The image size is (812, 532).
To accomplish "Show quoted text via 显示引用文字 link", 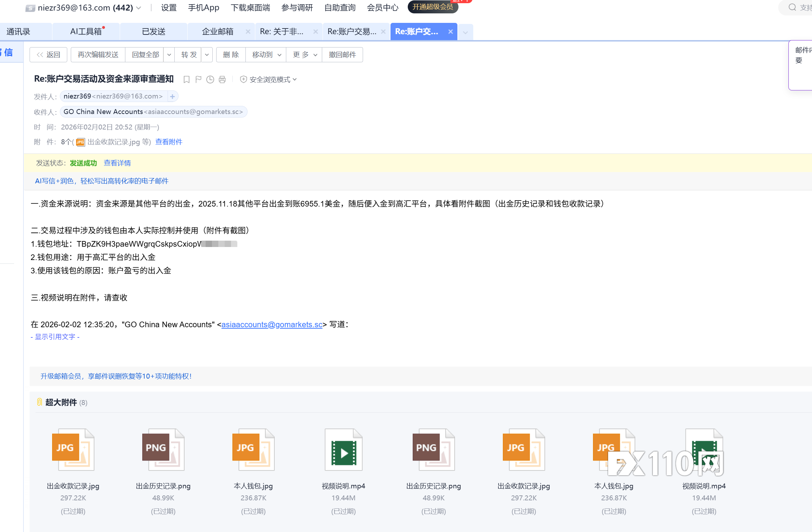I will pos(55,337).
